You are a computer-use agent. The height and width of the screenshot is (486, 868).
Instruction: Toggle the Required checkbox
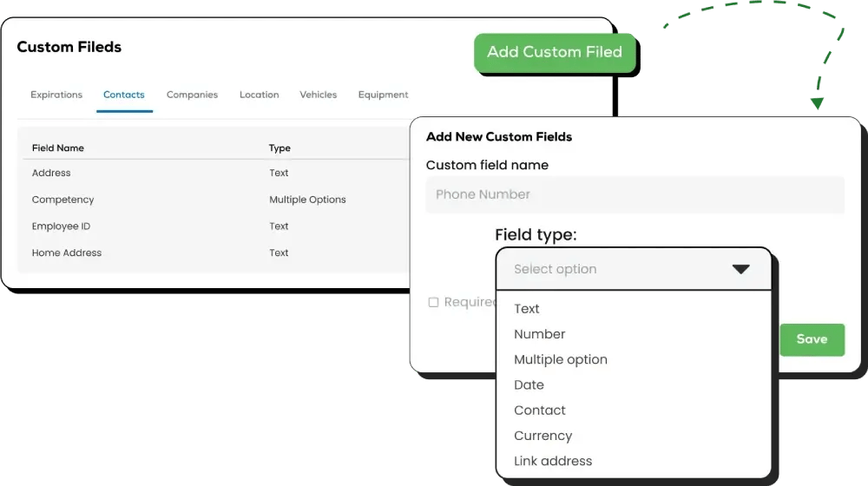coord(433,302)
